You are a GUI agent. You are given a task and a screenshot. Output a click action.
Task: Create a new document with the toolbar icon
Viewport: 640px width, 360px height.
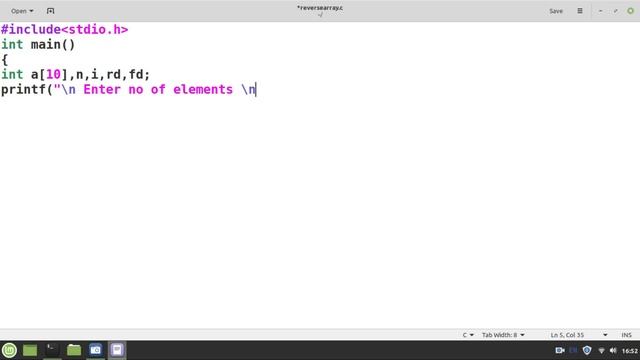[x=50, y=11]
